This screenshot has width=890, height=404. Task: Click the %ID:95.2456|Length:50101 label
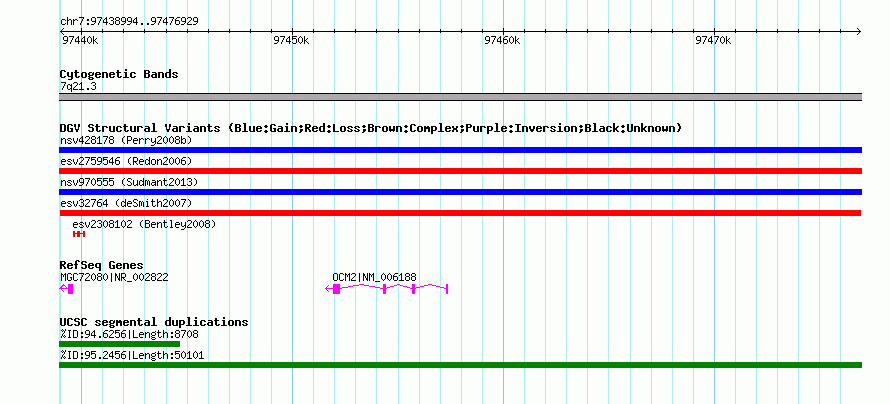tap(132, 355)
